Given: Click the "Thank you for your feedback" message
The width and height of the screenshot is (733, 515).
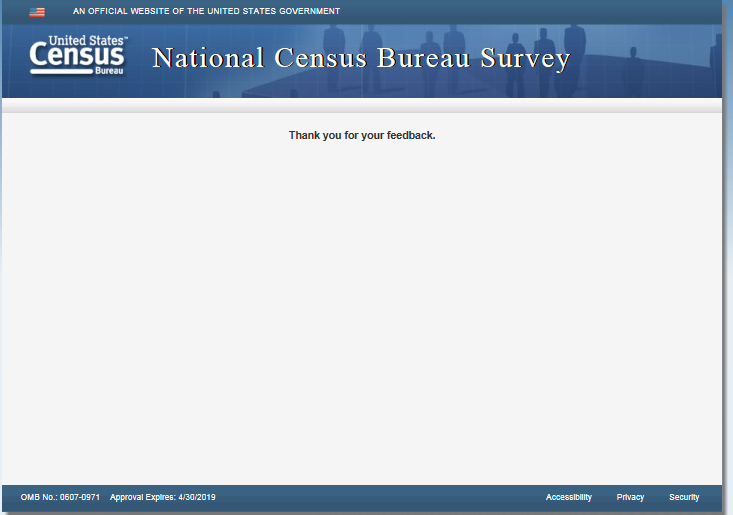Looking at the screenshot, I should tap(362, 135).
